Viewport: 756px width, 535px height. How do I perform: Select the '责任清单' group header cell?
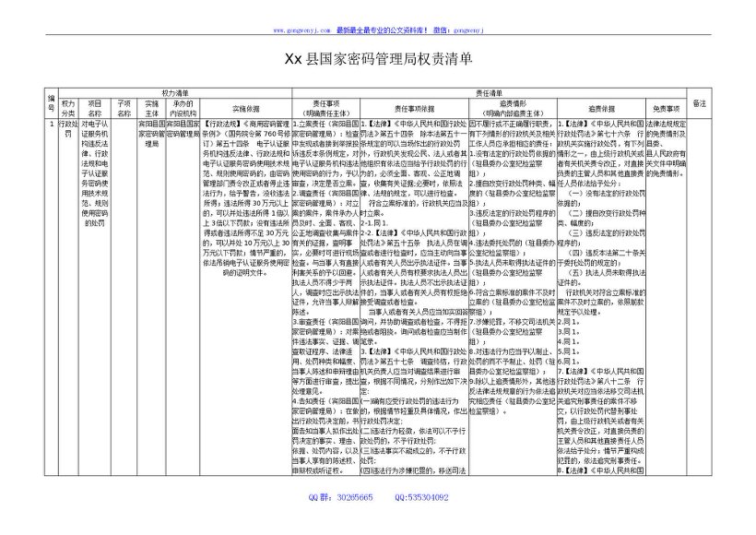489,93
